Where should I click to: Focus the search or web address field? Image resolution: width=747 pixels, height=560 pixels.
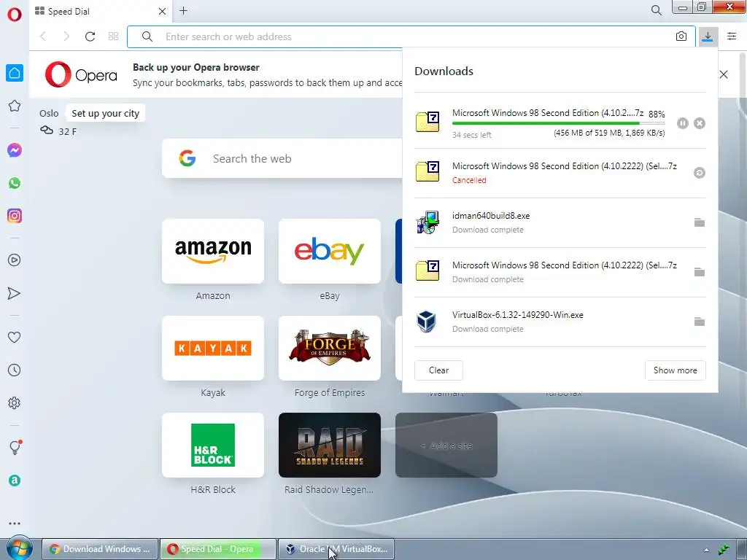pos(411,36)
